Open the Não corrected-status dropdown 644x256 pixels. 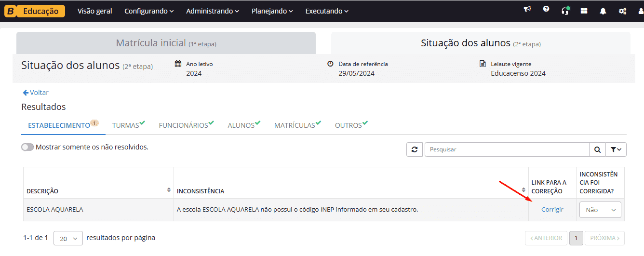[600, 210]
